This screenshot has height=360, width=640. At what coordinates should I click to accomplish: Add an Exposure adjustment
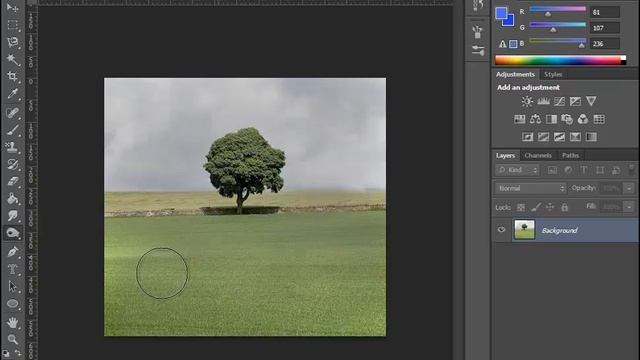[575, 101]
